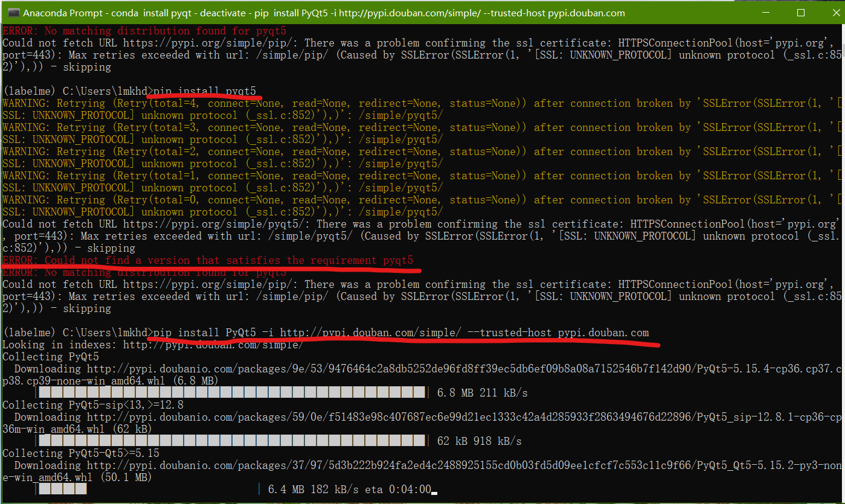Click the Anaconda Prompt title bar icon
Screen dimensions: 845x504
13,12
